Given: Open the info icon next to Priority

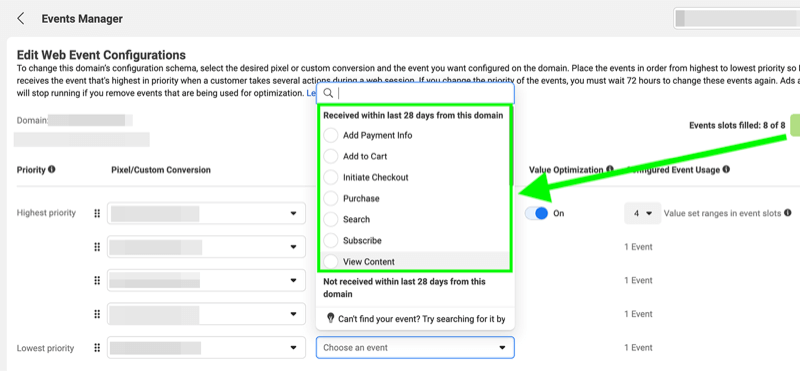Looking at the screenshot, I should [x=52, y=169].
